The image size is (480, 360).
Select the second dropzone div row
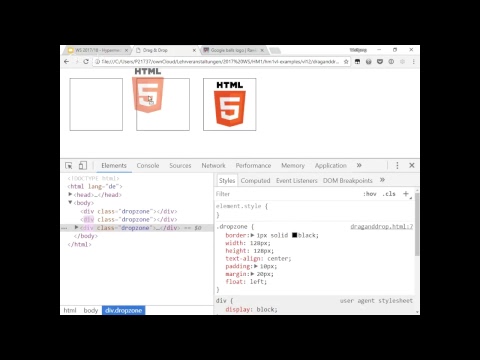click(129, 220)
